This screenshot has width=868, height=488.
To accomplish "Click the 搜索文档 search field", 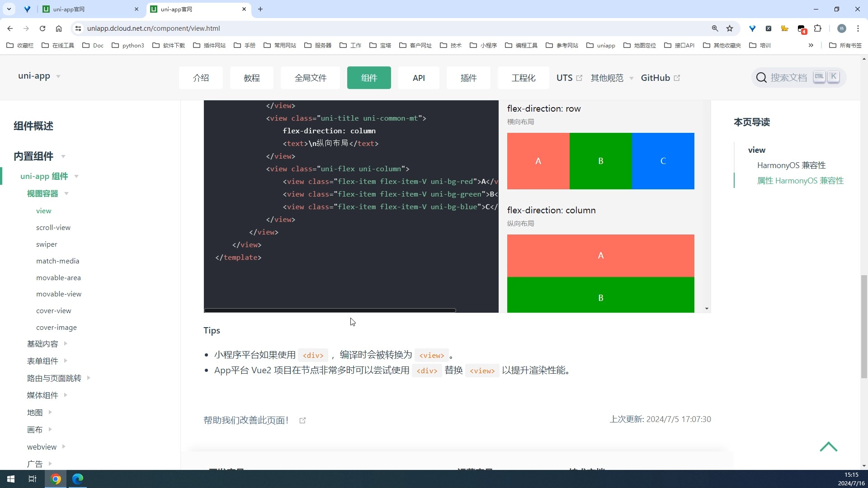I will click(x=799, y=78).
